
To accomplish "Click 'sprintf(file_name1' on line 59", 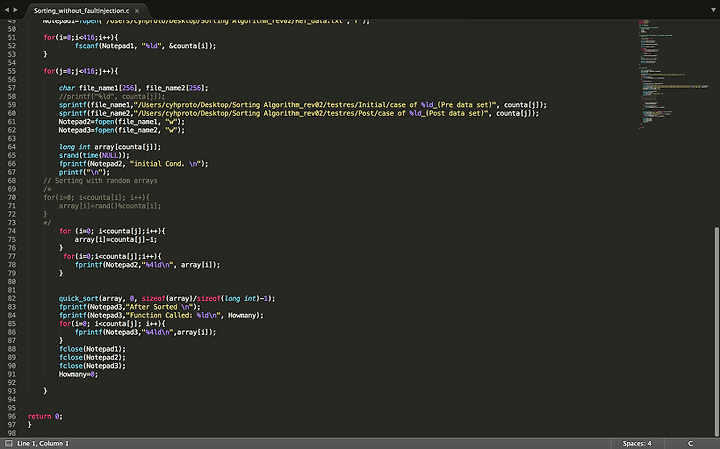I will [95, 105].
